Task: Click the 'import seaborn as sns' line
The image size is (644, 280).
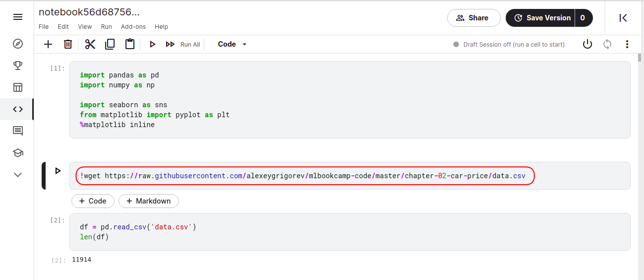Action: click(x=123, y=105)
